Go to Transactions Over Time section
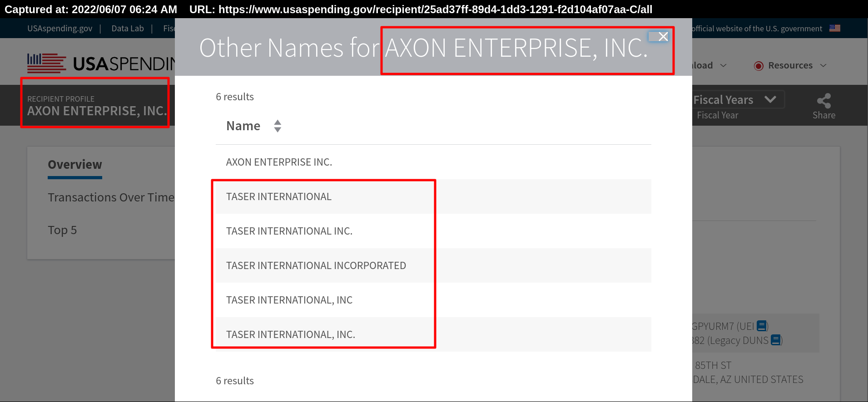This screenshot has width=868, height=402. click(111, 197)
